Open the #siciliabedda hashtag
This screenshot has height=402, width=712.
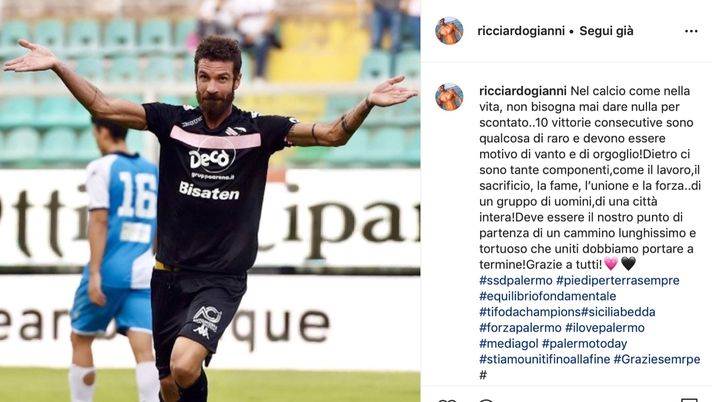pyautogui.click(x=618, y=312)
